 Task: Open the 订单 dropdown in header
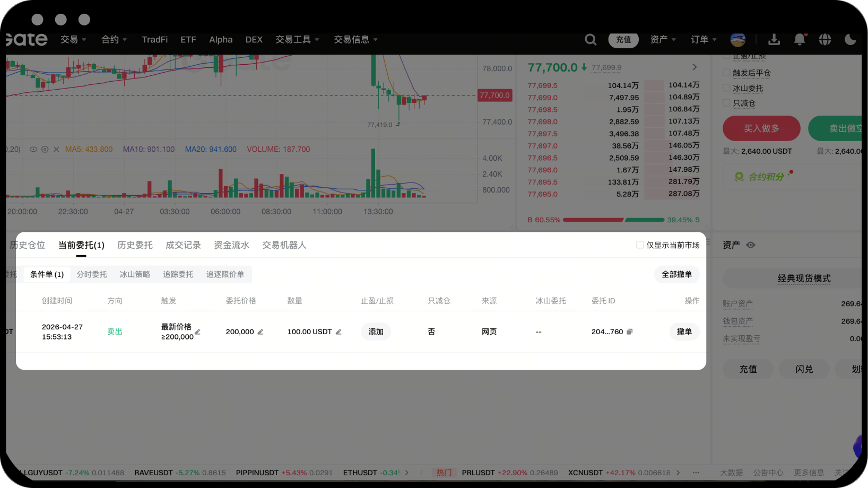704,40
